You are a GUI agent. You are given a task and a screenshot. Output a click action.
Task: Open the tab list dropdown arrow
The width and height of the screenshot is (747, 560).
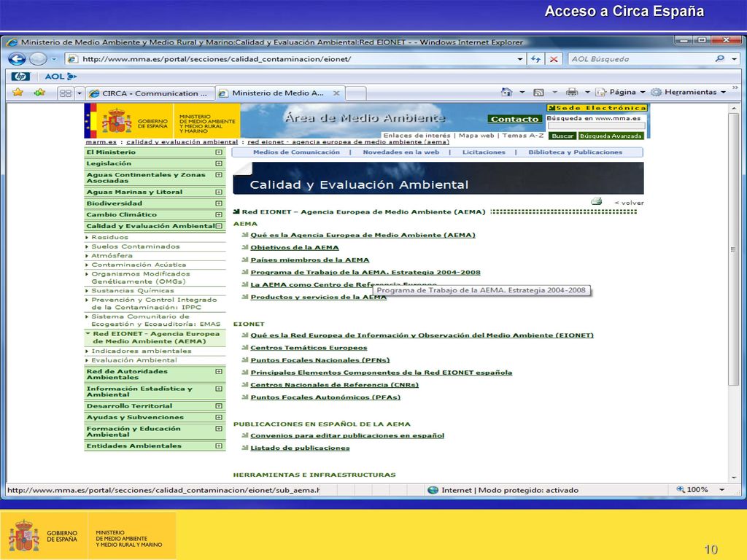click(80, 93)
